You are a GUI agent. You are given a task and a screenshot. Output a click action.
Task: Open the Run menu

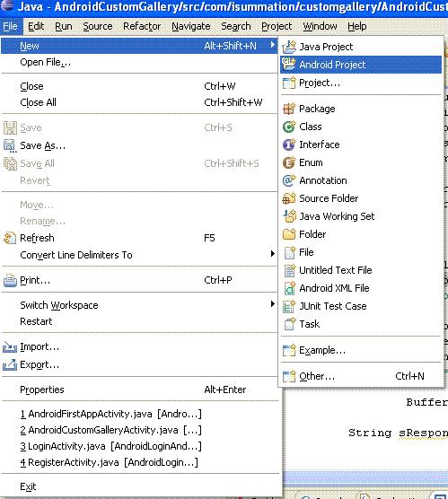coord(64,26)
